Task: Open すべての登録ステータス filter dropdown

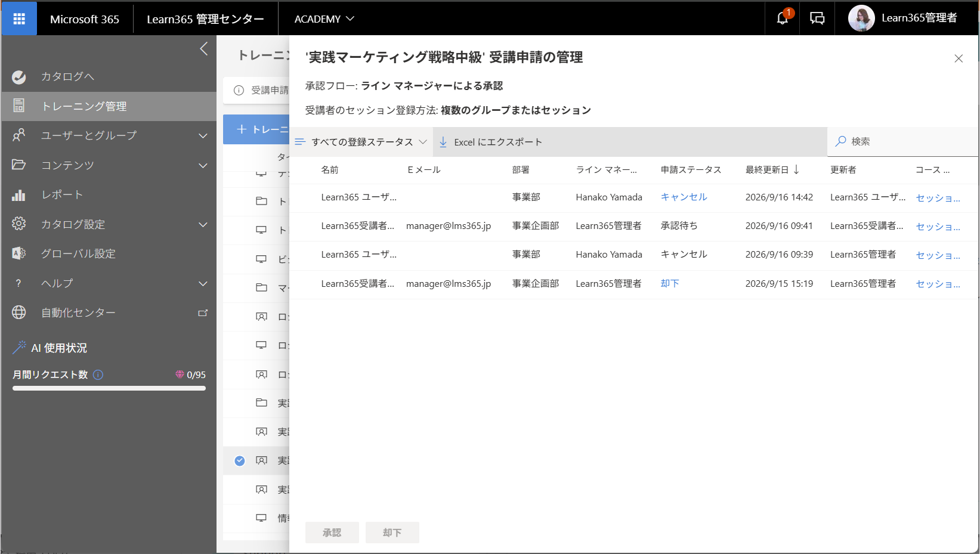Action: click(x=361, y=142)
